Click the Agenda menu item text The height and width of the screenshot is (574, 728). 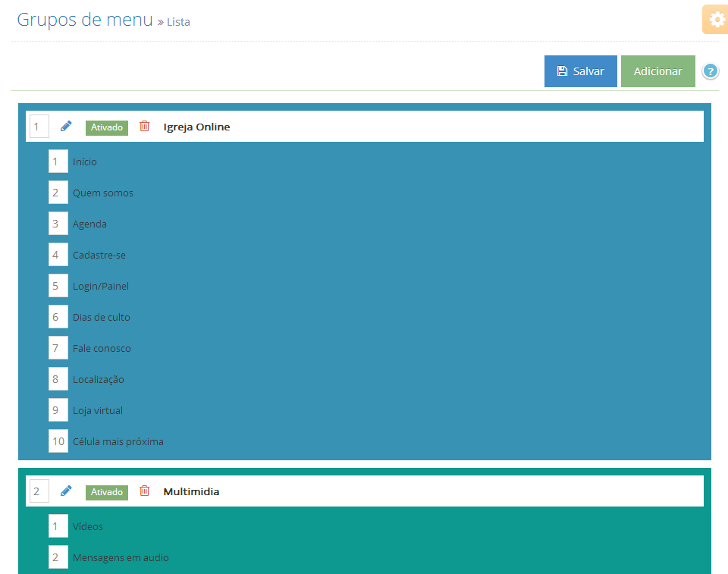tap(89, 224)
